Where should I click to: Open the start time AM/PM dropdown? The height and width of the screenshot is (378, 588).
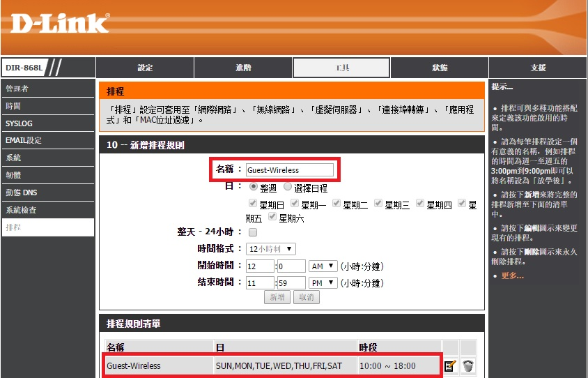(x=323, y=266)
